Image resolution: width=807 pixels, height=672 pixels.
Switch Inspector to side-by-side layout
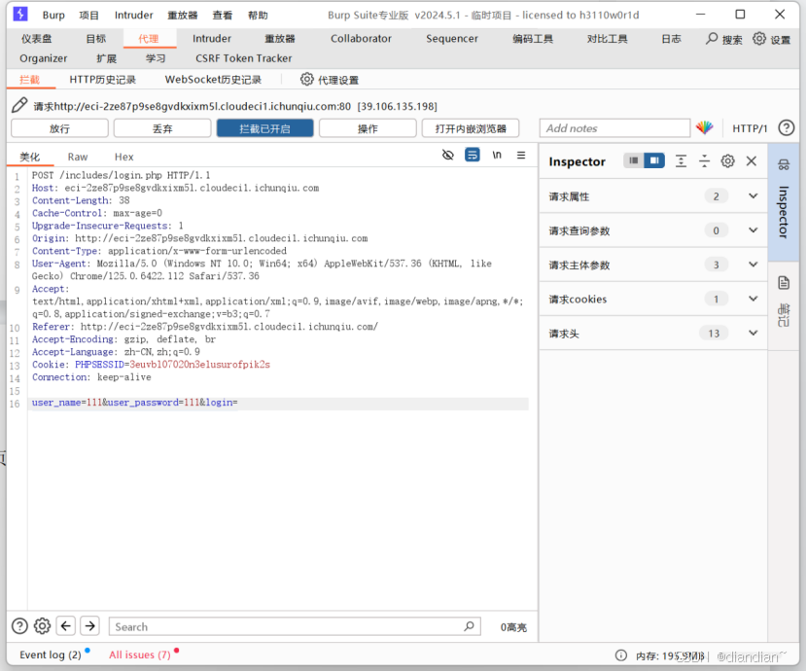654,160
